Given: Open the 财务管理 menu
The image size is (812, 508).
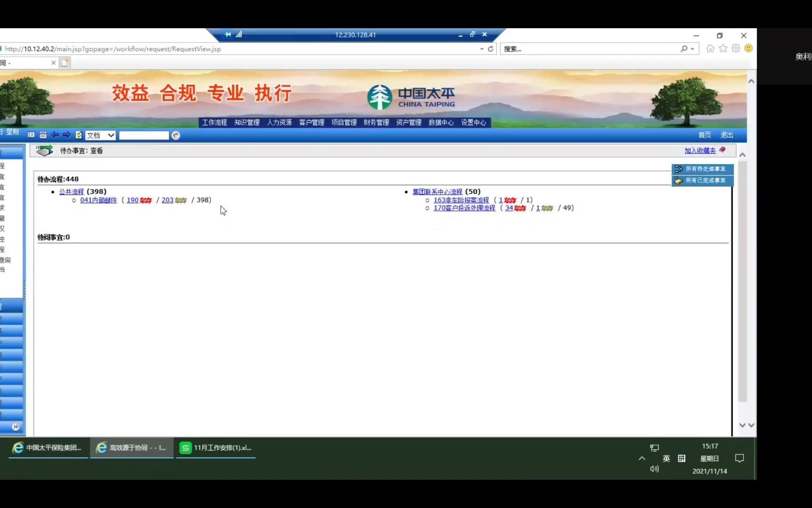Looking at the screenshot, I should [376, 122].
